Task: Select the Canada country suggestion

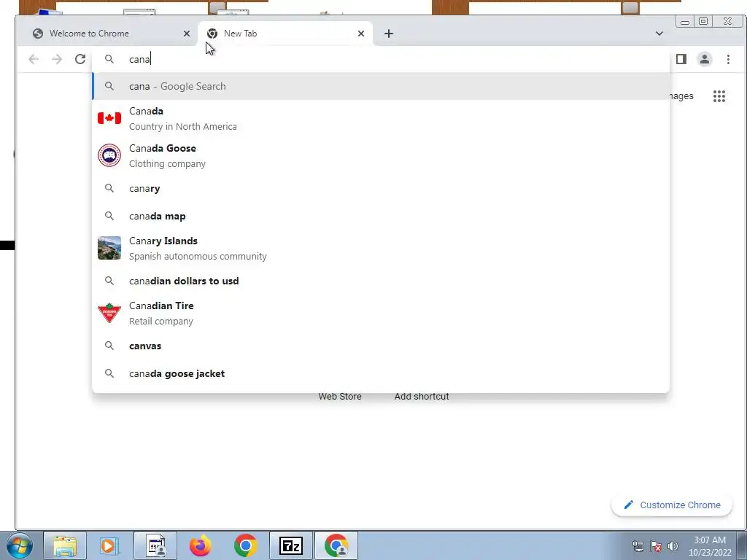Action: pos(381,119)
